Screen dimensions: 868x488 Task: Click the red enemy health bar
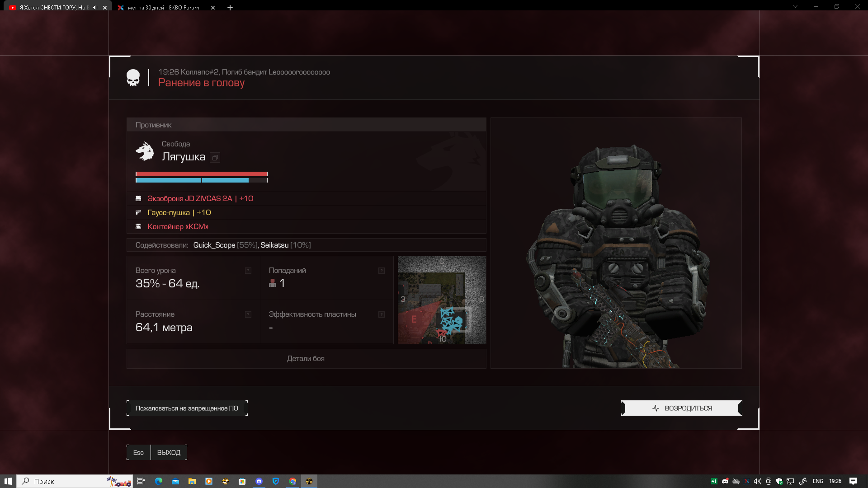(x=201, y=174)
